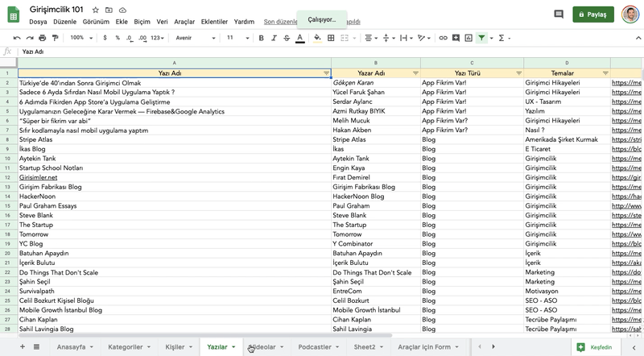
Task: Open fill color picker
Action: [x=317, y=38]
